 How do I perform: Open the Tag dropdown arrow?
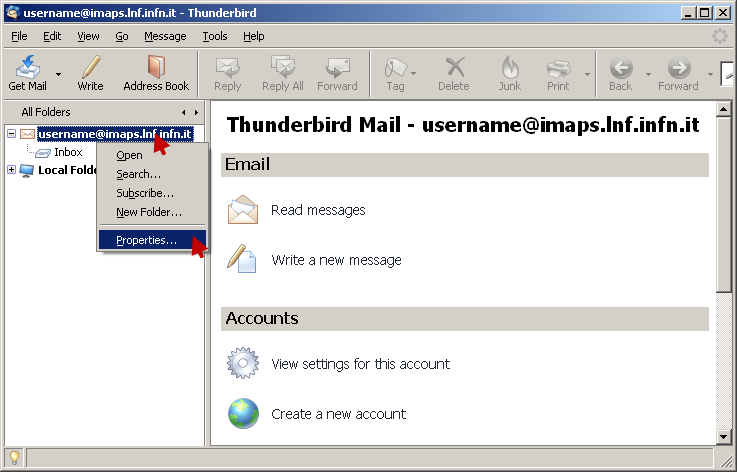[414, 74]
